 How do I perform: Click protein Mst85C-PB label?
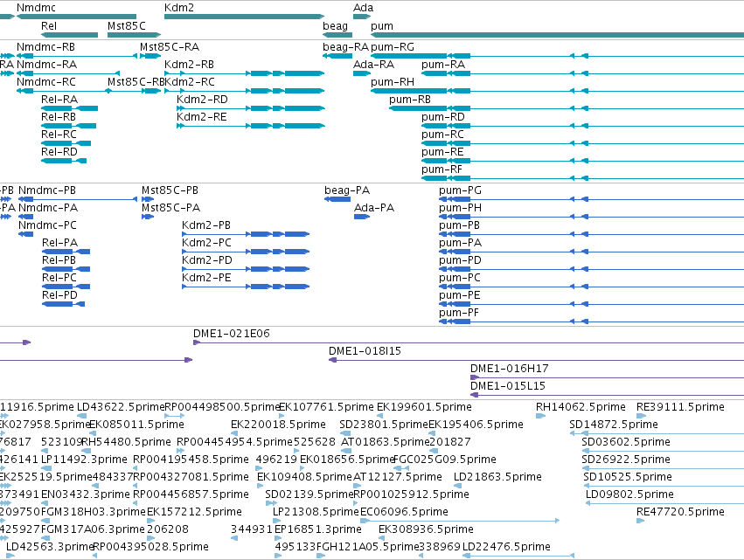170,190
